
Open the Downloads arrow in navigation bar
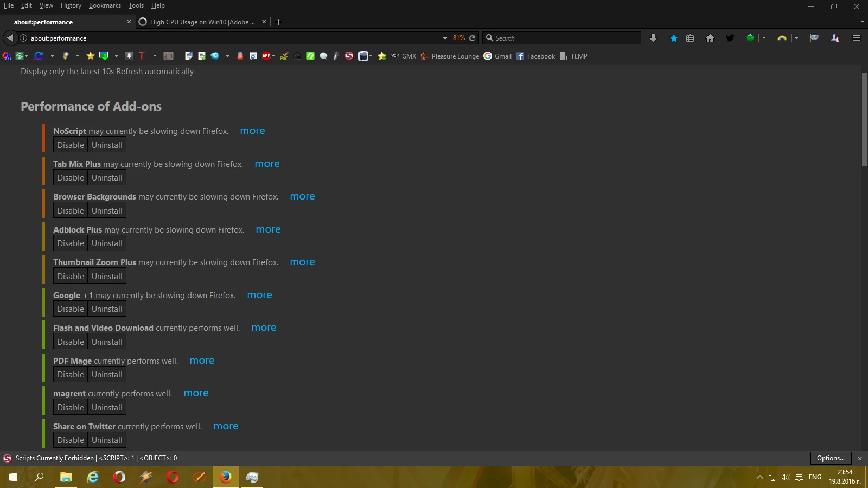[653, 38]
